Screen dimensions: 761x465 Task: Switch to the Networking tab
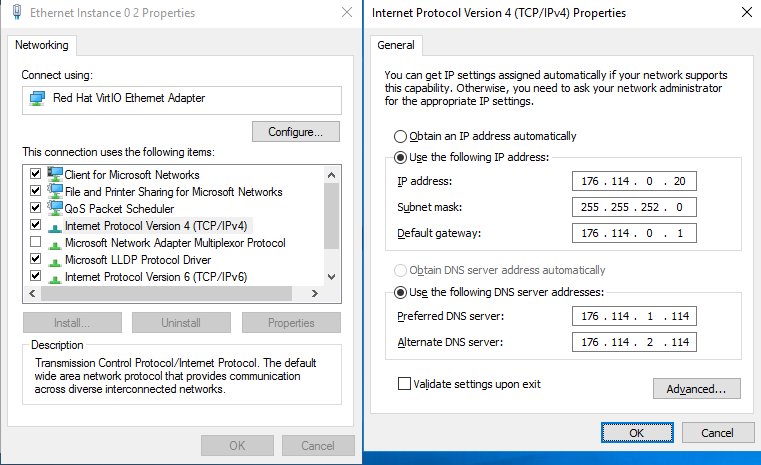tap(42, 45)
